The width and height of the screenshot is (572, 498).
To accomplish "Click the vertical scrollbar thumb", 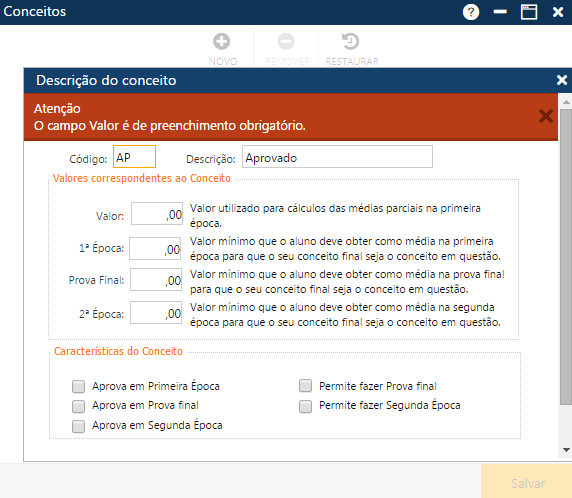I will click(x=566, y=257).
